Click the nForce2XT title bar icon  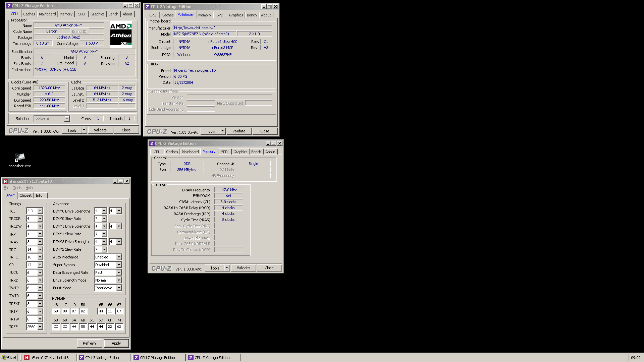[x=5, y=181]
